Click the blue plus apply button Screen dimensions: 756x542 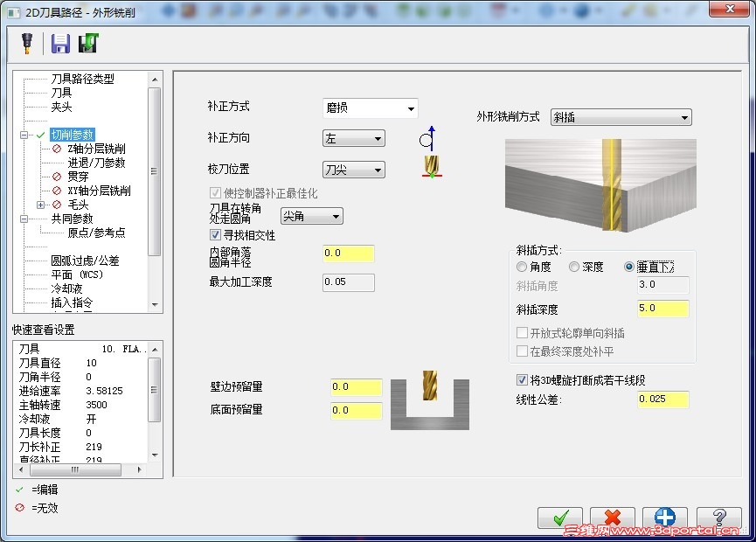665,518
